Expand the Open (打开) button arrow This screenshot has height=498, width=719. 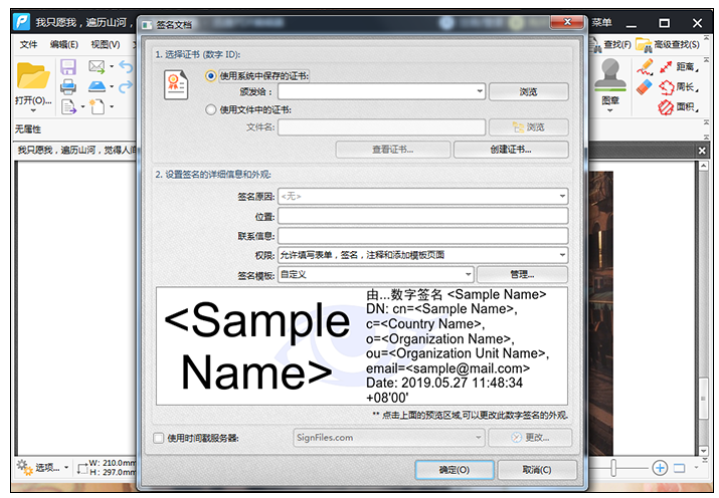33,111
